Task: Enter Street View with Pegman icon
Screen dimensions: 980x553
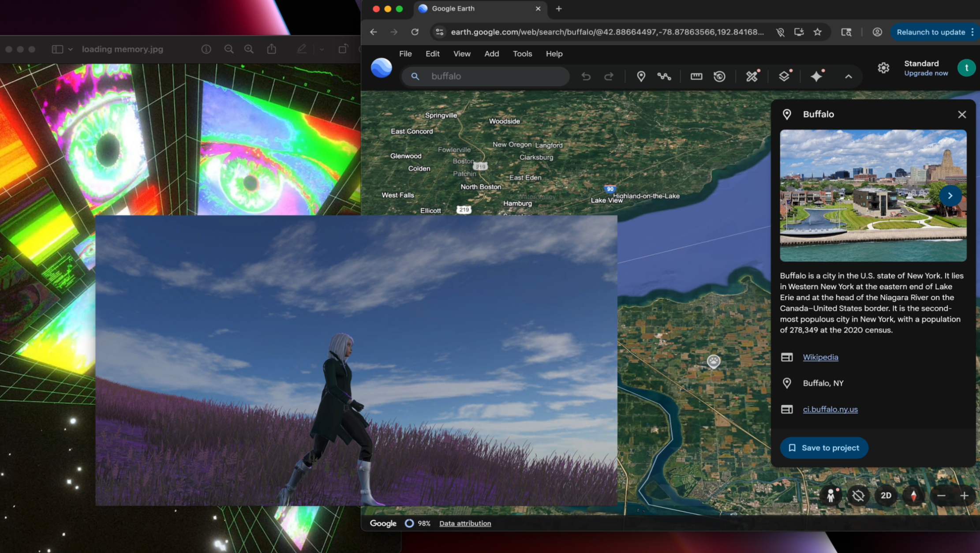Action: pyautogui.click(x=831, y=496)
